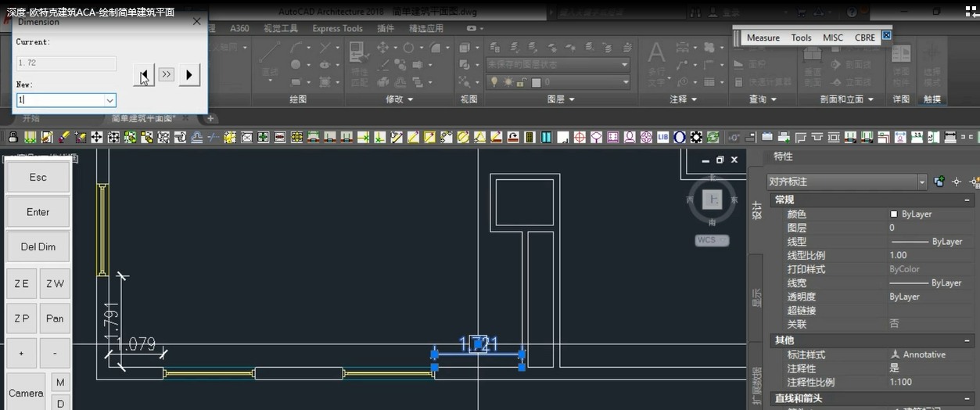This screenshot has height=410, width=980.
Task: Click the new drawing tab plus button
Action: tap(210, 118)
